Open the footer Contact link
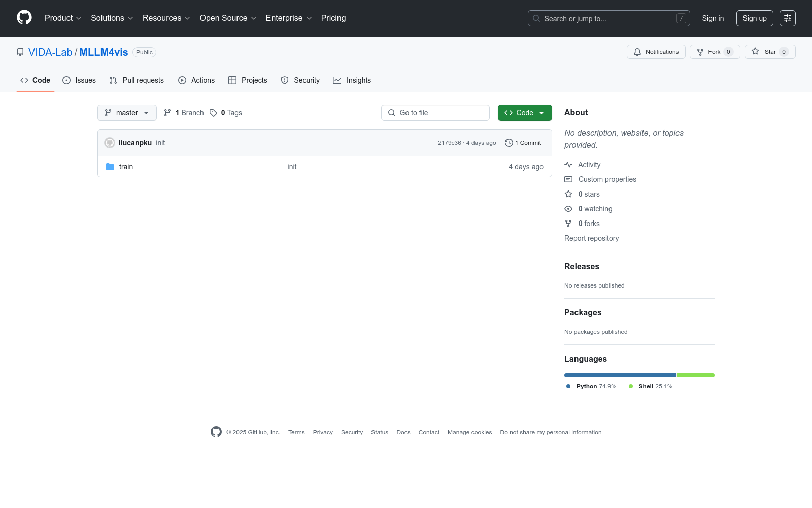 pyautogui.click(x=429, y=432)
